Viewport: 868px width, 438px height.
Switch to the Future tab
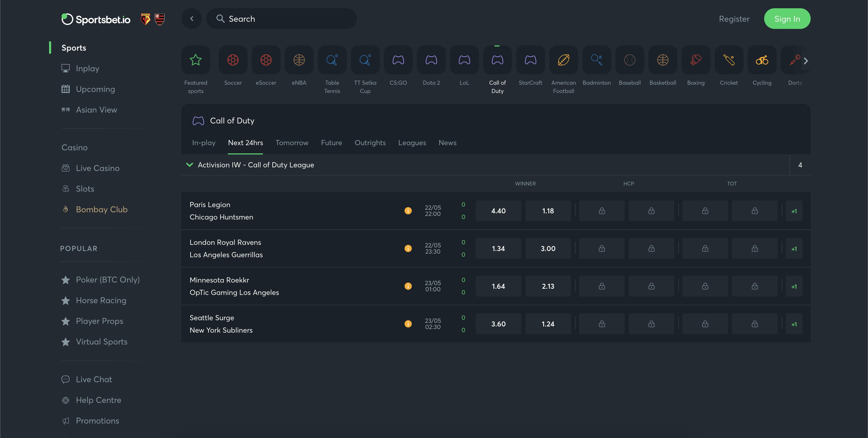point(331,143)
